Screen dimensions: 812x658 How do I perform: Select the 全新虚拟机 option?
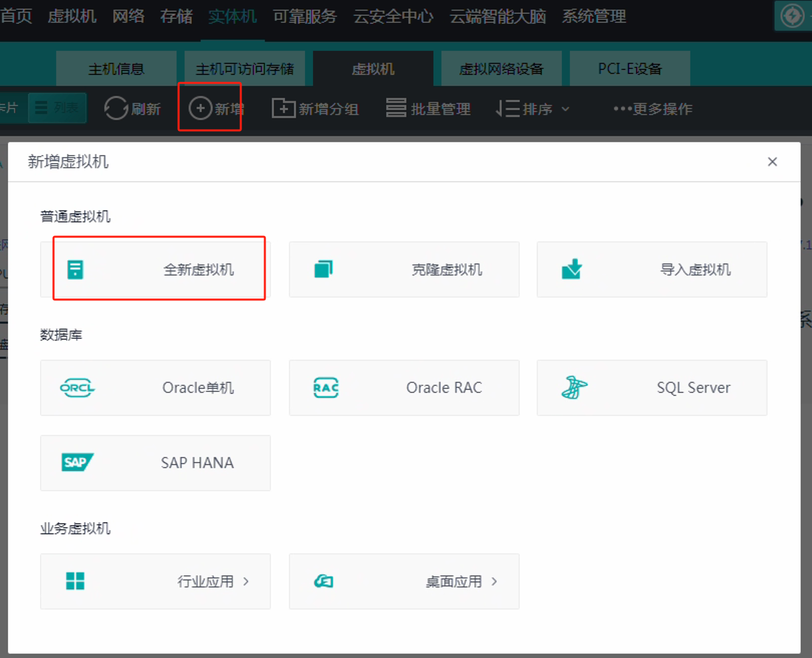[x=155, y=269]
